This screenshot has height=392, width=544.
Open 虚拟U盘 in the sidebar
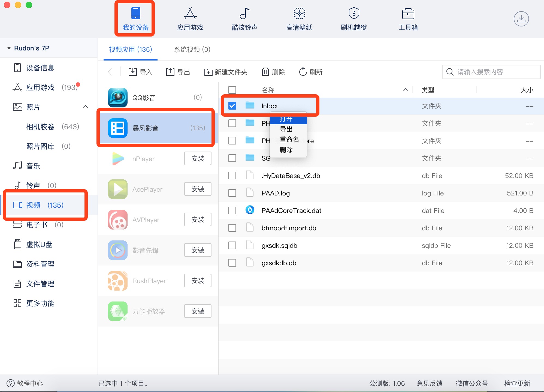click(x=39, y=245)
